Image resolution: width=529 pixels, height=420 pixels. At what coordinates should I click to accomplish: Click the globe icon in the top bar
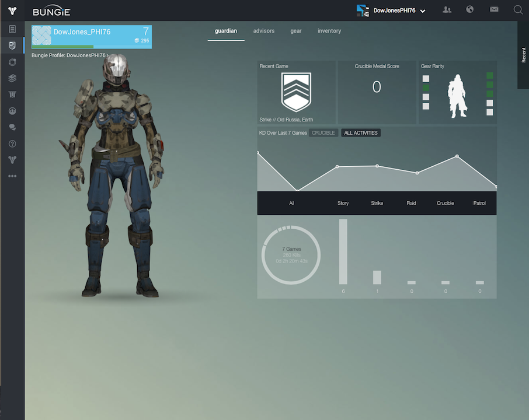coord(469,9)
